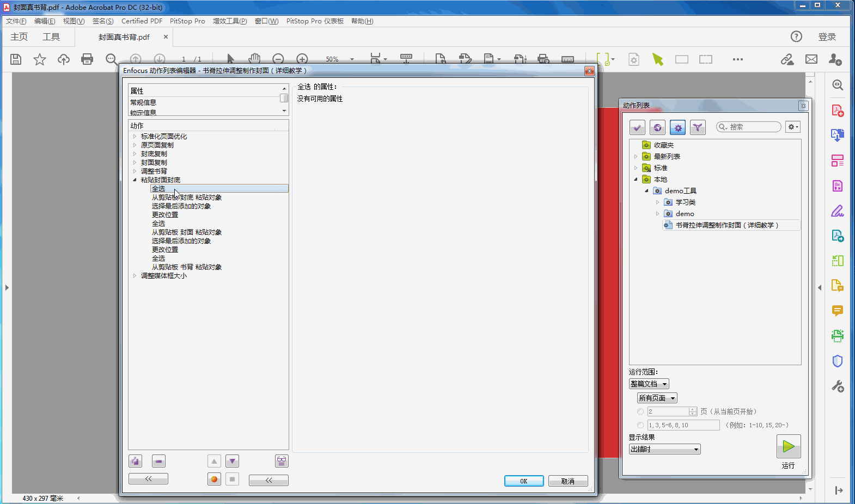855x504 pixels.
Task: Click the help question mark icon
Action: point(796,36)
